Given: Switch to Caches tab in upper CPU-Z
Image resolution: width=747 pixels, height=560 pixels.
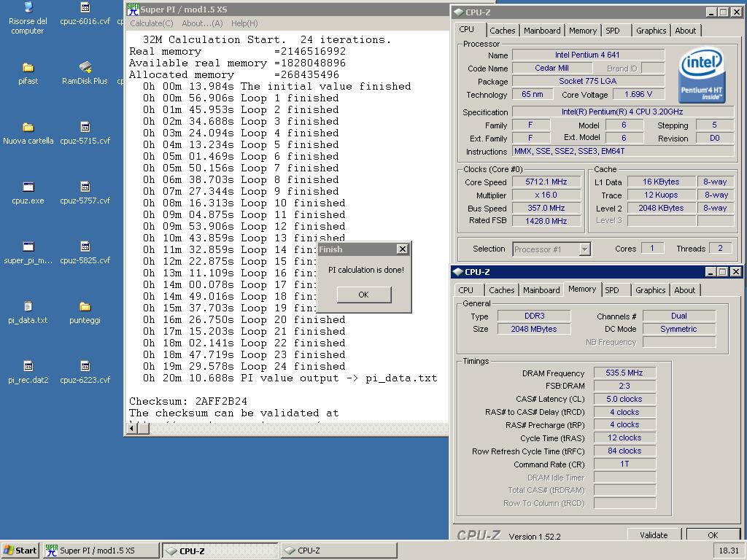Looking at the screenshot, I should click(x=503, y=31).
